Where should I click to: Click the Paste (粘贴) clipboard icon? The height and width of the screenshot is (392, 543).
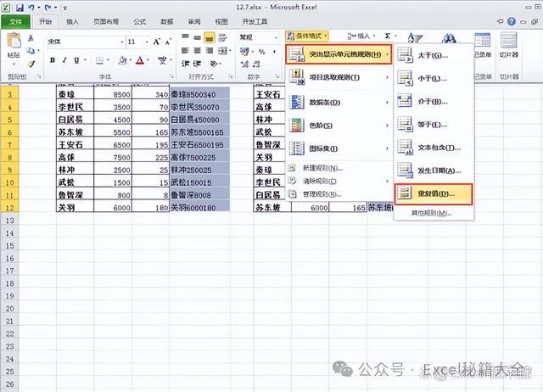click(x=14, y=41)
